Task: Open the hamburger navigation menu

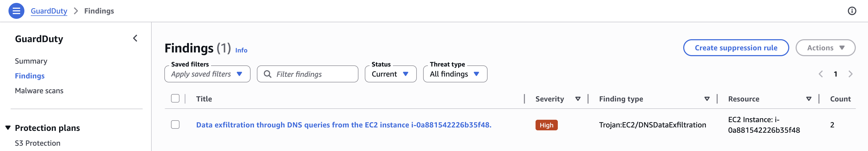Action: point(16,11)
